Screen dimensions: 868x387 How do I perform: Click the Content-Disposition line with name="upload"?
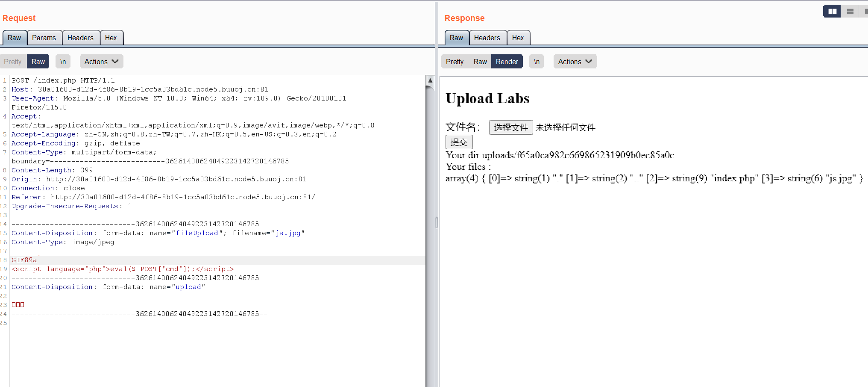pyautogui.click(x=108, y=287)
